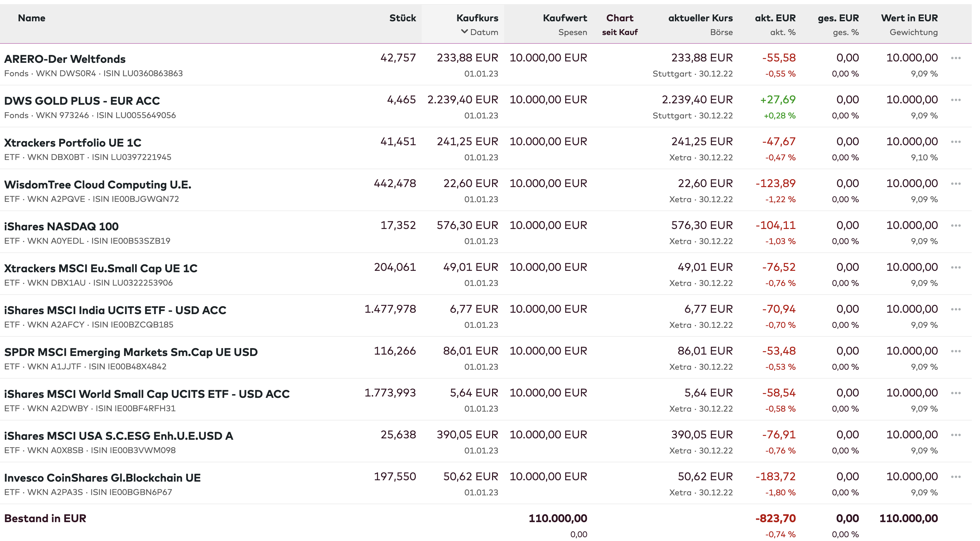Open the iShares MSCI World Small Cap fund link
This screenshot has height=541, width=980.
pos(147,394)
